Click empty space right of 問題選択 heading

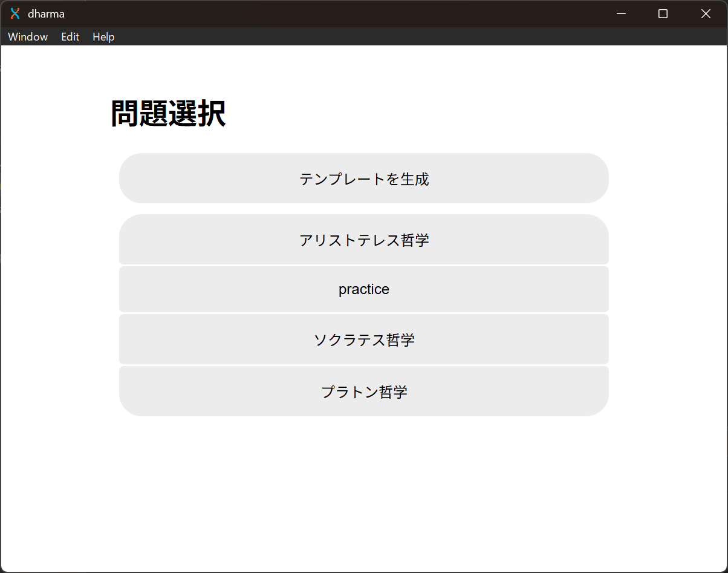click(x=423, y=114)
